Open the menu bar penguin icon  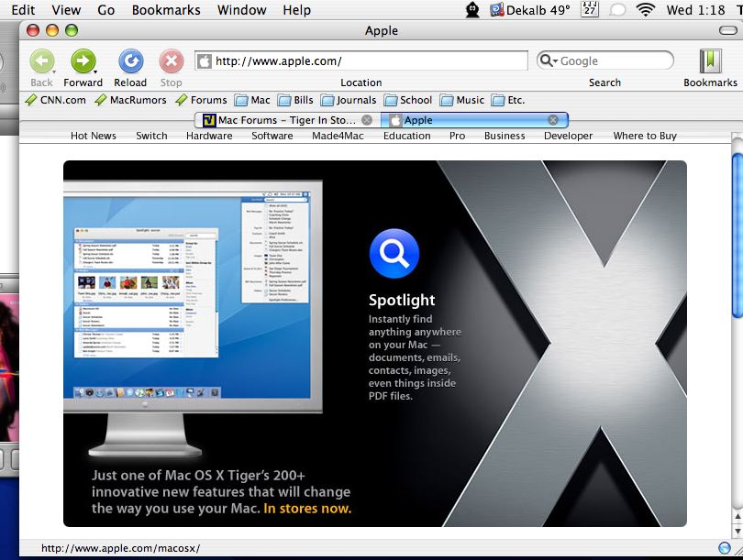pos(472,9)
